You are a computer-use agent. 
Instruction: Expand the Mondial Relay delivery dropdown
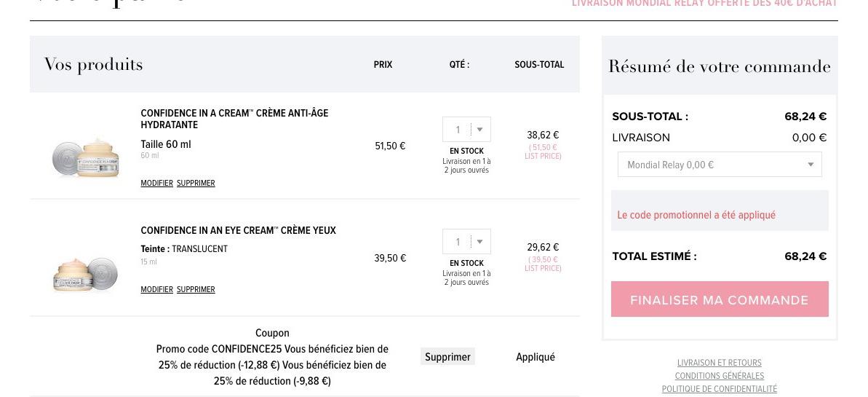720,165
